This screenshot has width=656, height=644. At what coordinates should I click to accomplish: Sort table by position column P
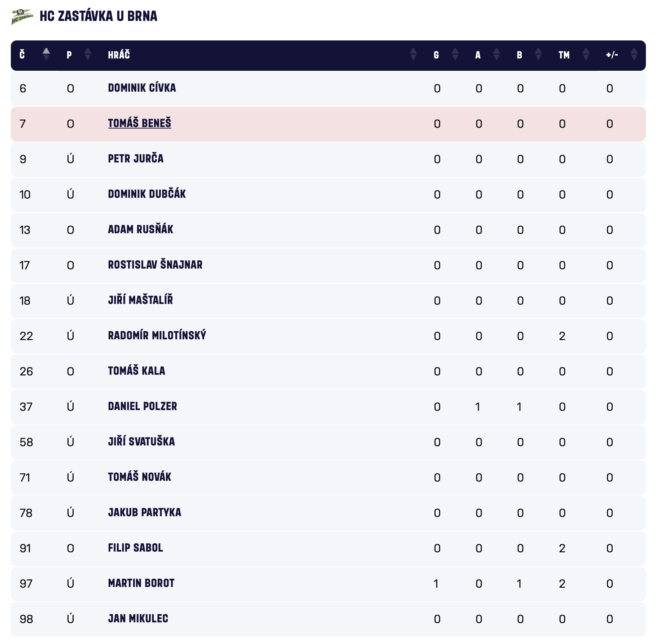coord(88,55)
